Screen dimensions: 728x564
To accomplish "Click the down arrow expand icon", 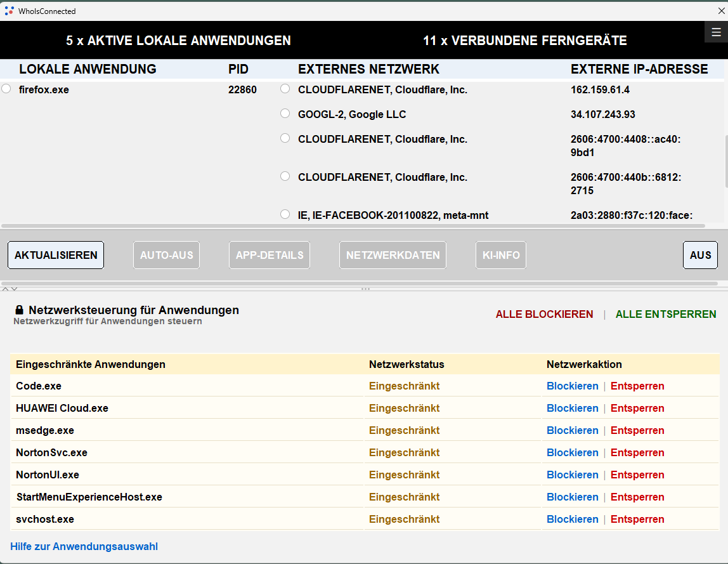I will tap(15, 289).
